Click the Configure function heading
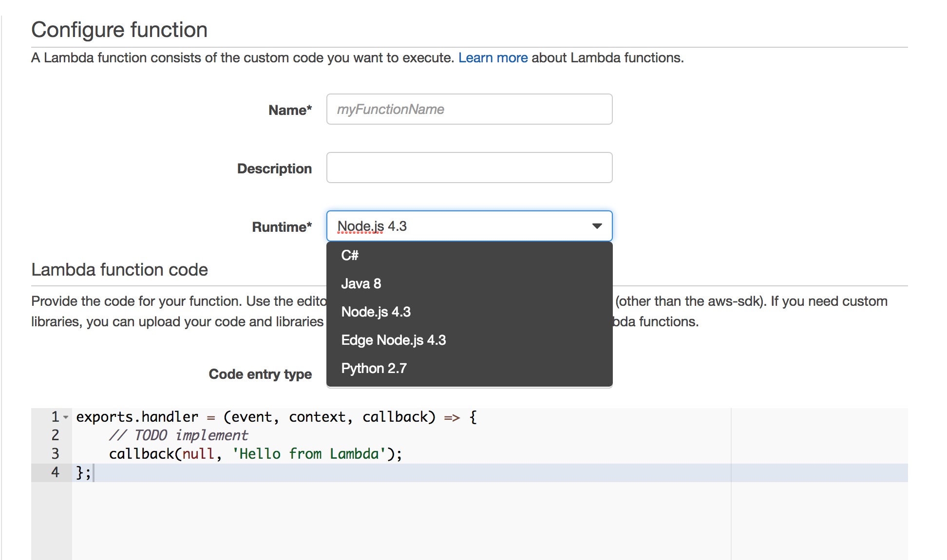The height and width of the screenshot is (560, 947). coord(119,30)
